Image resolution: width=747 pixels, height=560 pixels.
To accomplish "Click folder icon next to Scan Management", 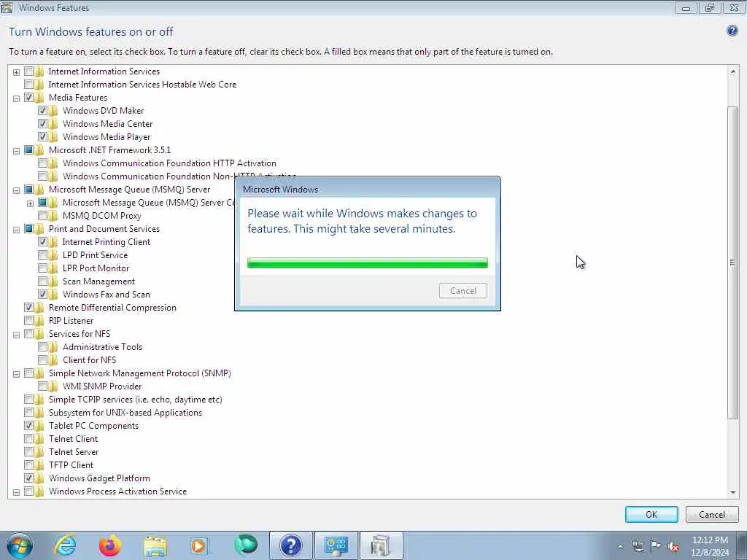I will (x=53, y=281).
